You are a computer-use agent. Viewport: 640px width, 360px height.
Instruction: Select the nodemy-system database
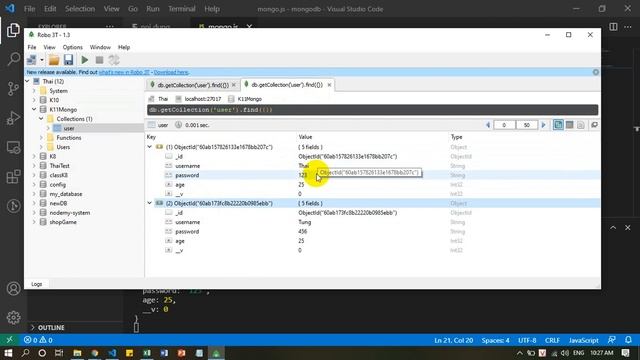[x=70, y=213]
